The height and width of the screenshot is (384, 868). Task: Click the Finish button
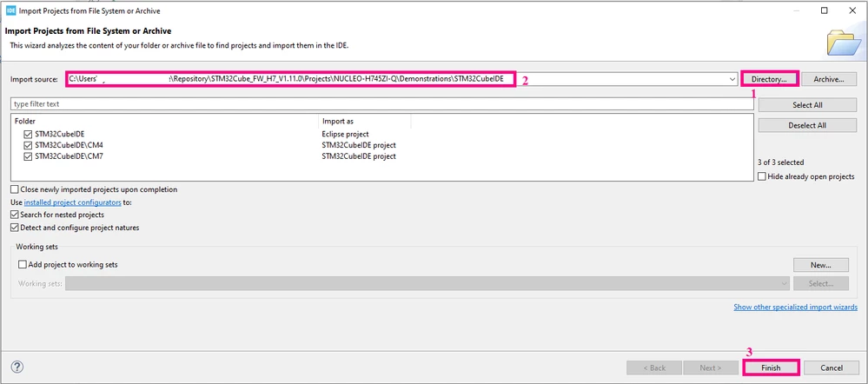pos(771,367)
